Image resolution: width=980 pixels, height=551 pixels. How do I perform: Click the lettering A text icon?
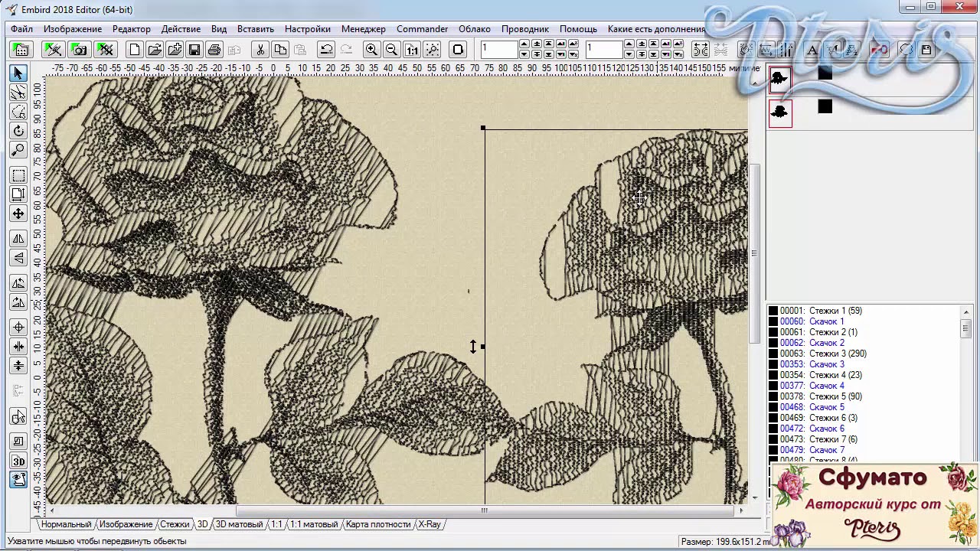[812, 50]
